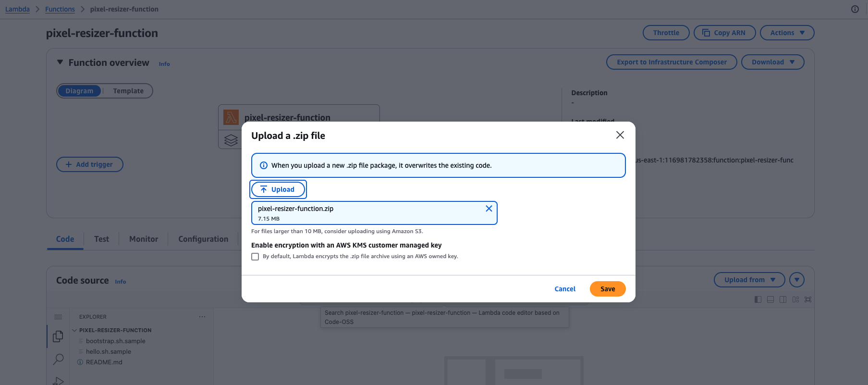Image resolution: width=868 pixels, height=385 pixels.
Task: Toggle editor fullscreen icon
Action: [x=808, y=299]
